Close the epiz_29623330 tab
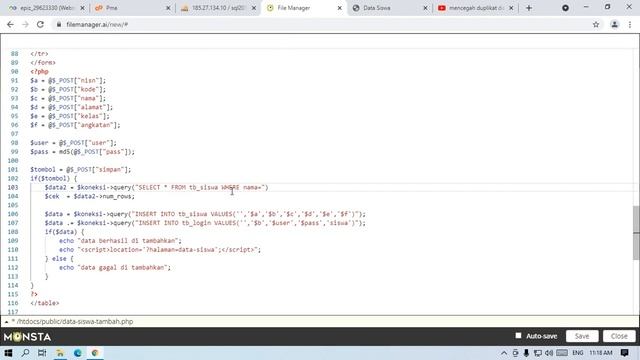640x360 pixels. 82,8
